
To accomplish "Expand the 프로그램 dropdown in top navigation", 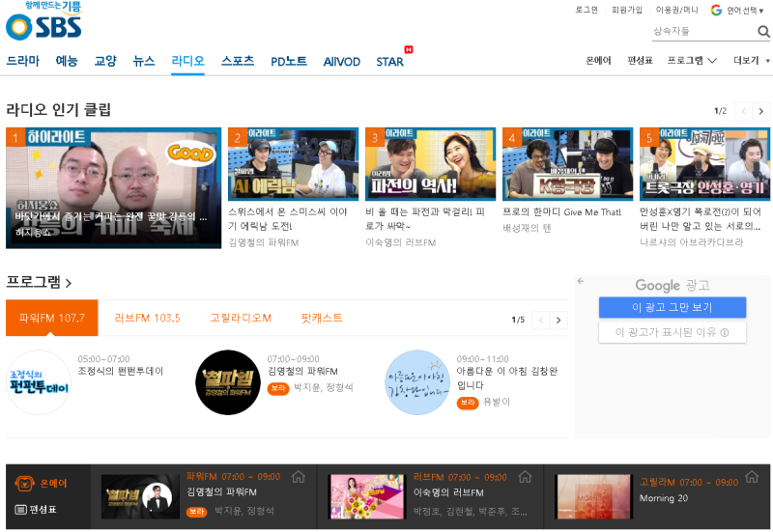I will pos(692,61).
